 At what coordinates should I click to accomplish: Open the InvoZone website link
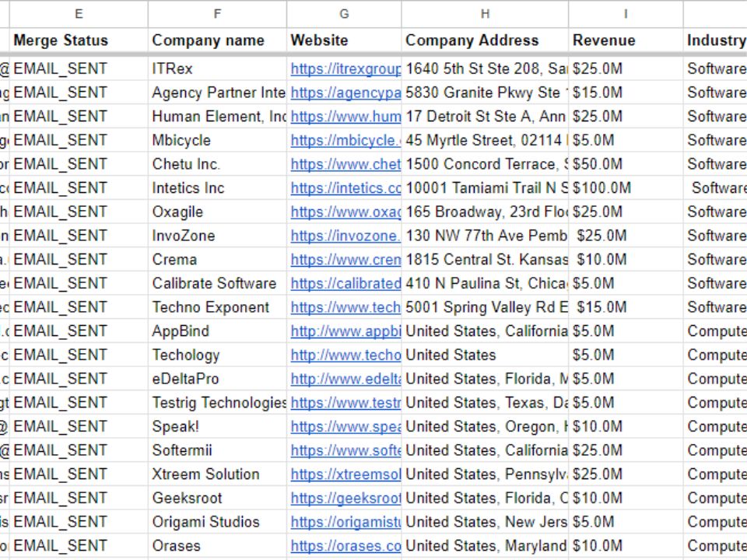pos(345,236)
